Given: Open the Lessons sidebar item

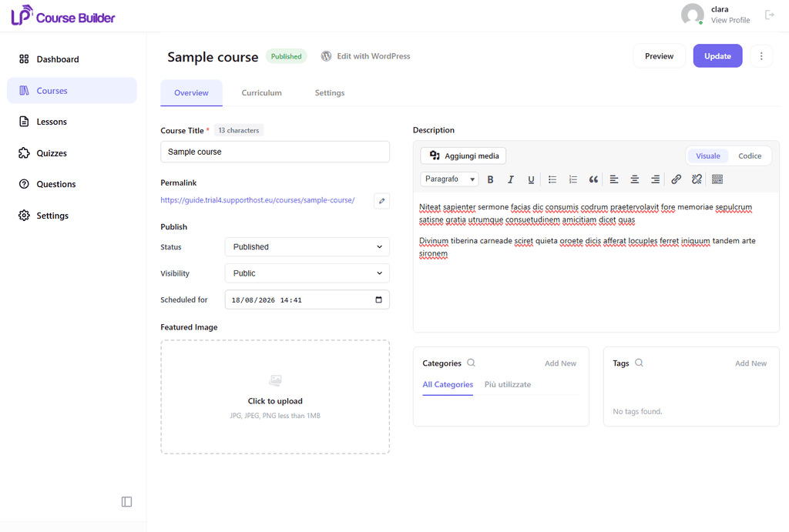Looking at the screenshot, I should click(72, 122).
